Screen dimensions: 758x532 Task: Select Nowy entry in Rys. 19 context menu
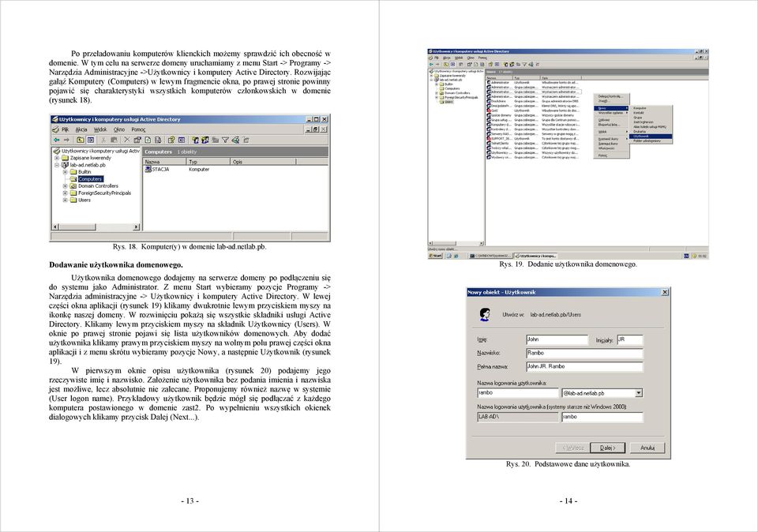click(x=611, y=108)
